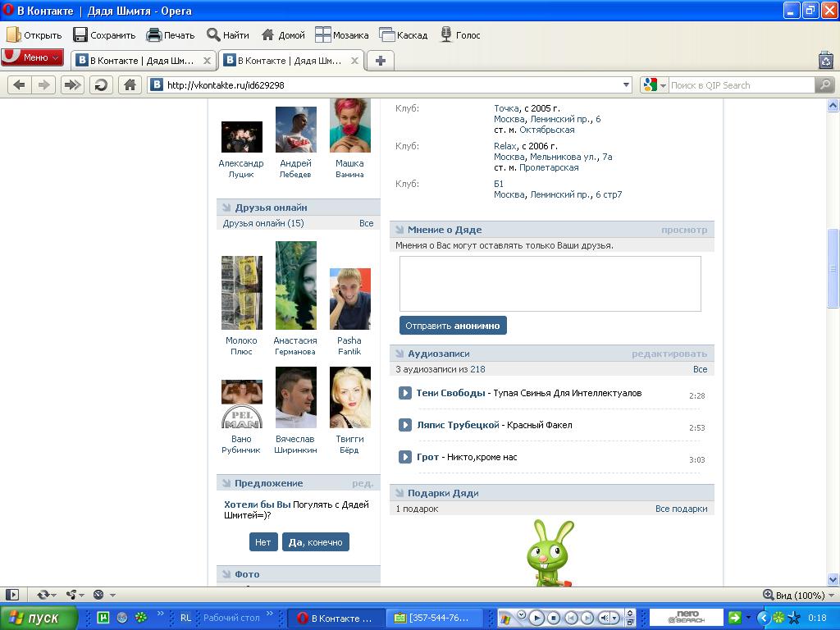
Task: Open the search engine selector dropdown
Action: 655,85
